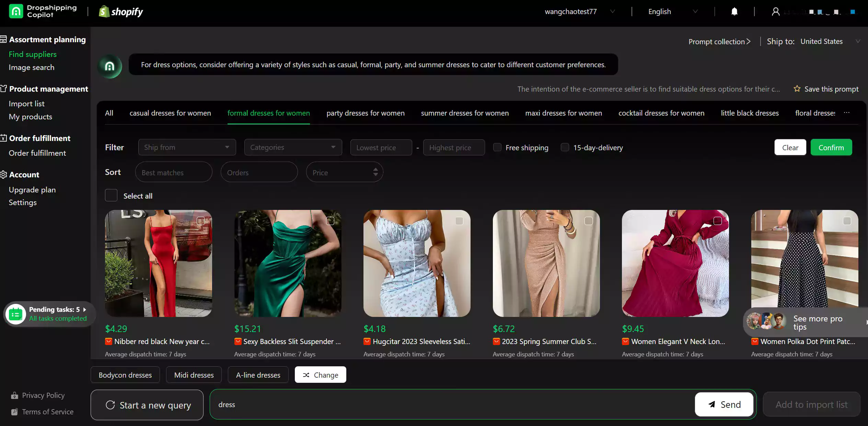The height and width of the screenshot is (426, 868).
Task: Click the dress query text field
Action: [452, 404]
